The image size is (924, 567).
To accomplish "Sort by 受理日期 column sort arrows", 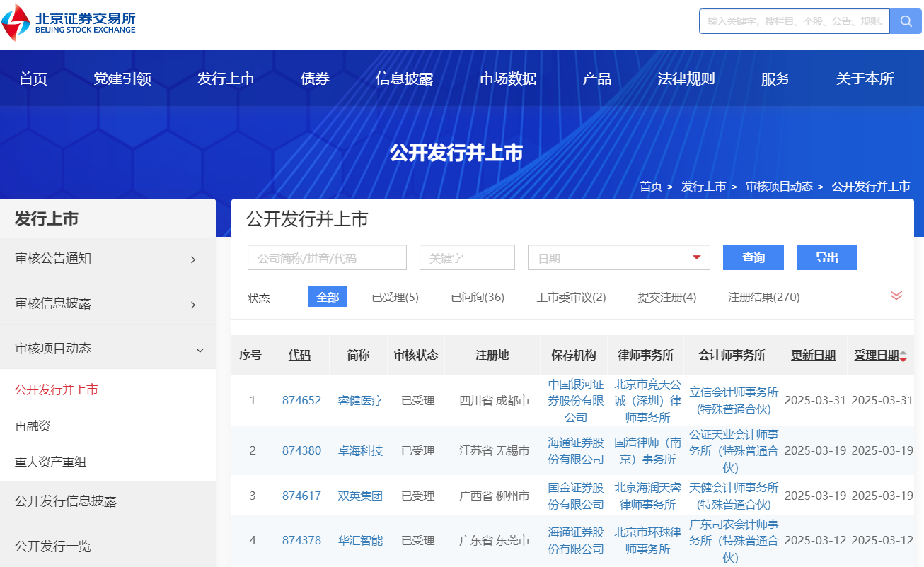I will pyautogui.click(x=903, y=356).
